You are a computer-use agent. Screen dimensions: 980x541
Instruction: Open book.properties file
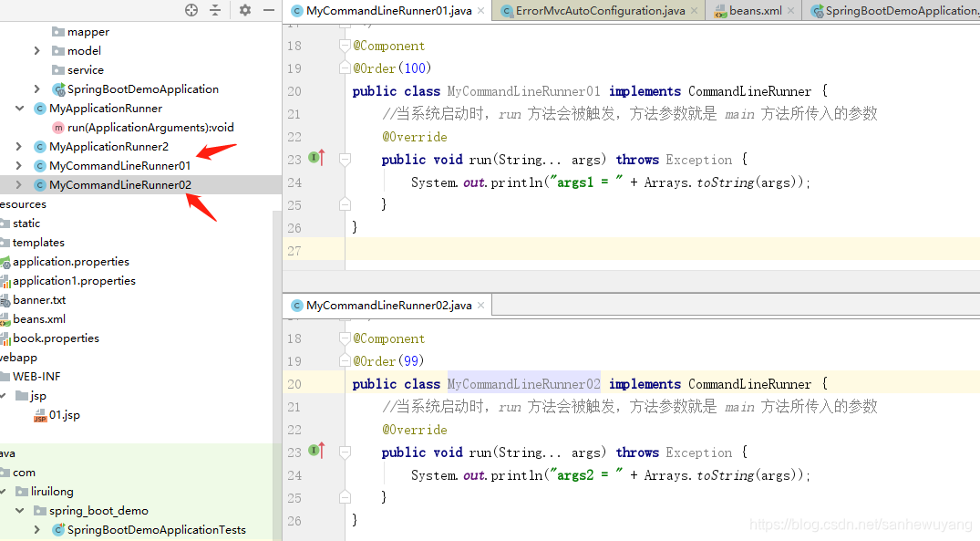pyautogui.click(x=56, y=338)
